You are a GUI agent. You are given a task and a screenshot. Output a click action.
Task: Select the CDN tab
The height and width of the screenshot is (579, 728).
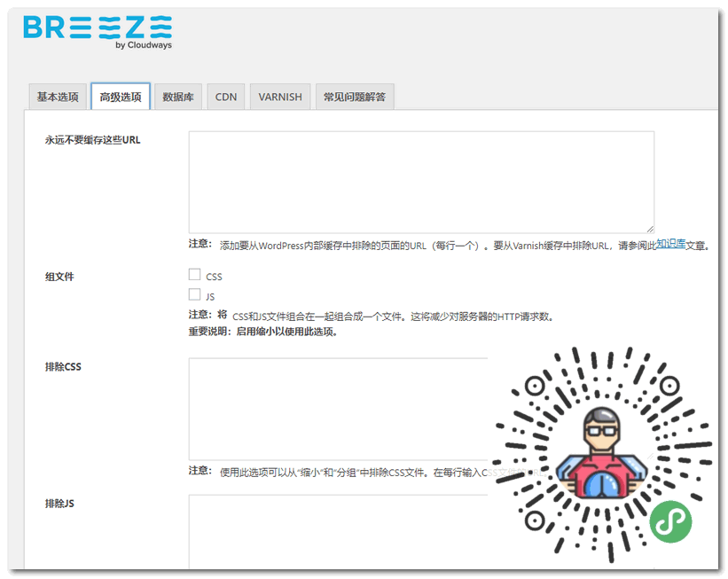tap(225, 96)
